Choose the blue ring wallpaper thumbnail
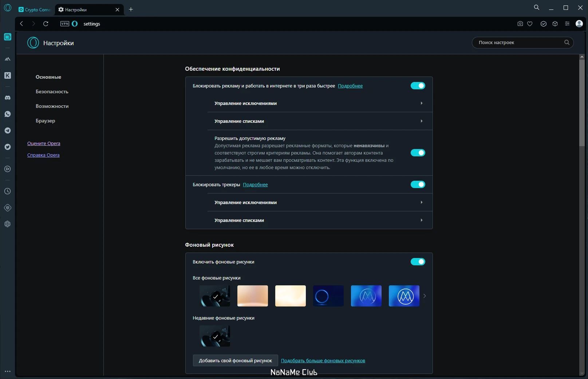Screen dimensions: 588x379 coord(328,296)
